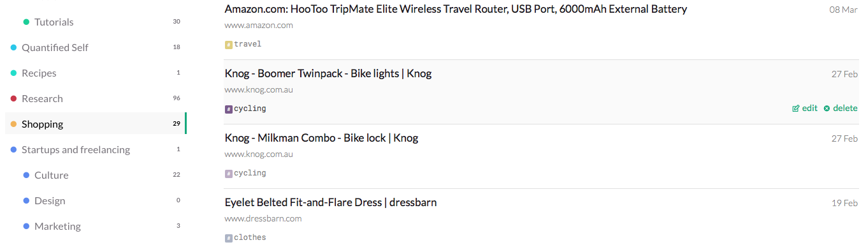Viewport: 868px width, 247px height.
Task: Click the yellow hash icon beside travel tag
Action: [228, 45]
